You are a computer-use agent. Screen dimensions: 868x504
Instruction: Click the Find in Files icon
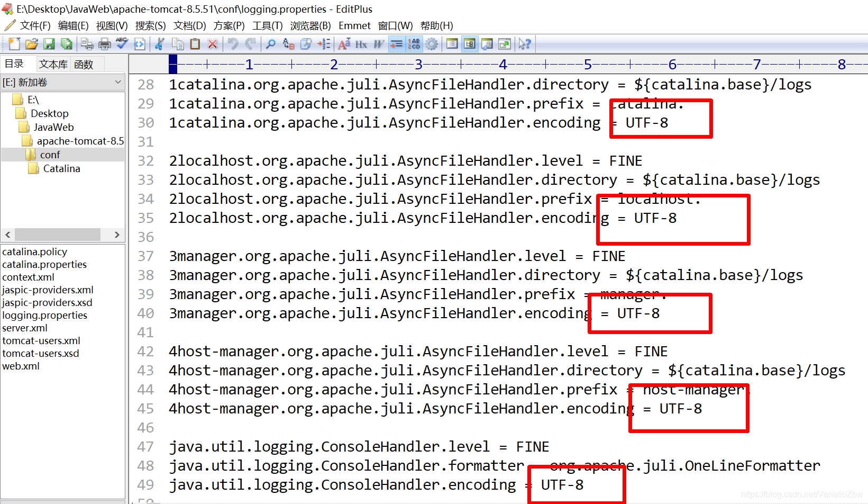click(306, 44)
